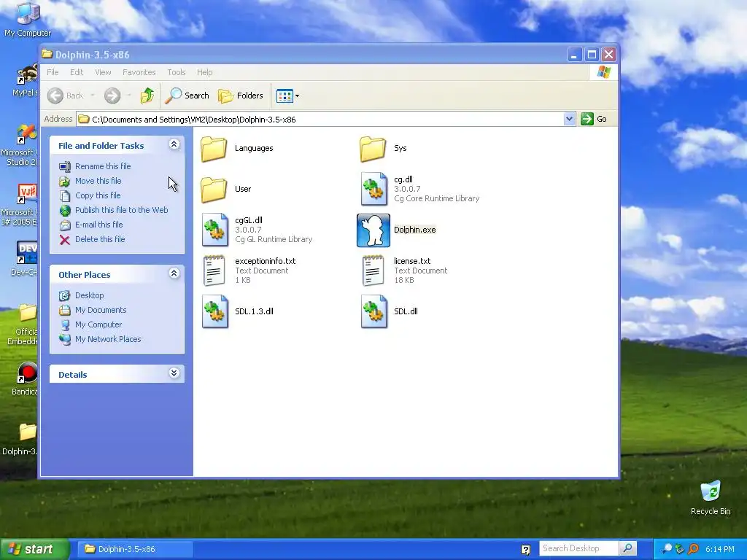The image size is (747, 560).
Task: Click the Dolphin-3.5-x86 taskbar button
Action: click(x=134, y=550)
